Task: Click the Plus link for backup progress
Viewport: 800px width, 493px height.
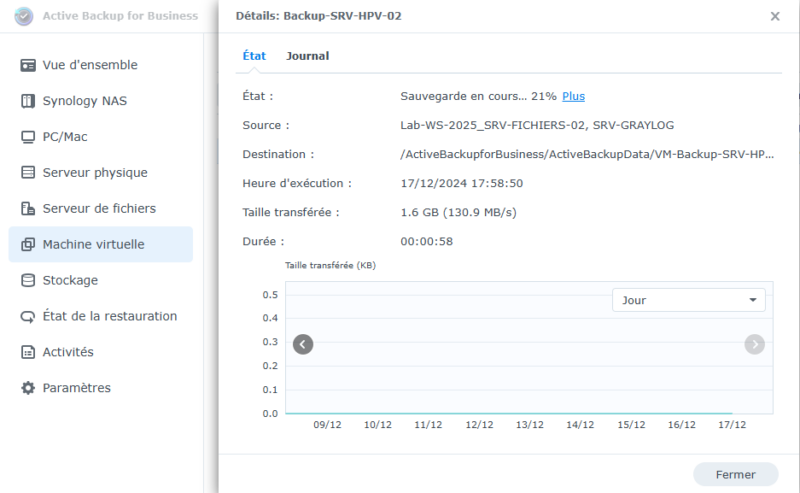Action: click(573, 96)
